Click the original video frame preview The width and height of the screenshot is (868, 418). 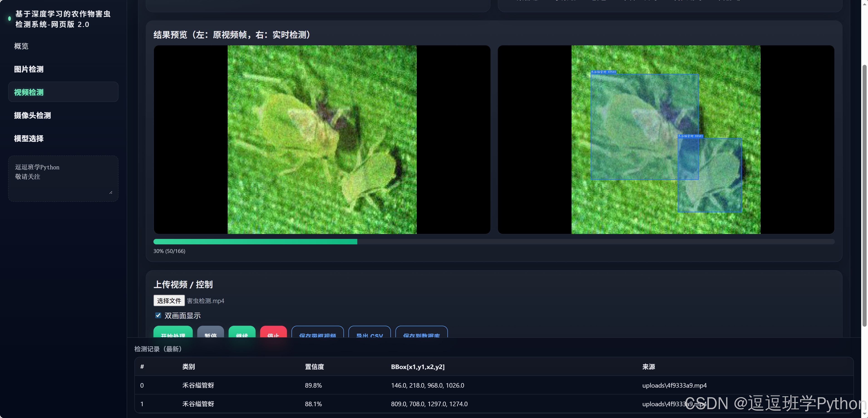[322, 139]
